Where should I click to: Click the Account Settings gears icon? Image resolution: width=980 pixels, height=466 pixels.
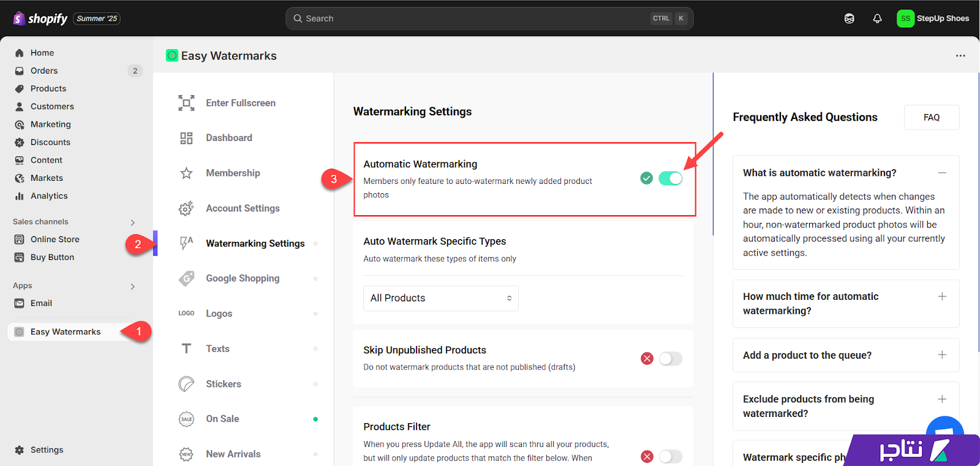[186, 208]
